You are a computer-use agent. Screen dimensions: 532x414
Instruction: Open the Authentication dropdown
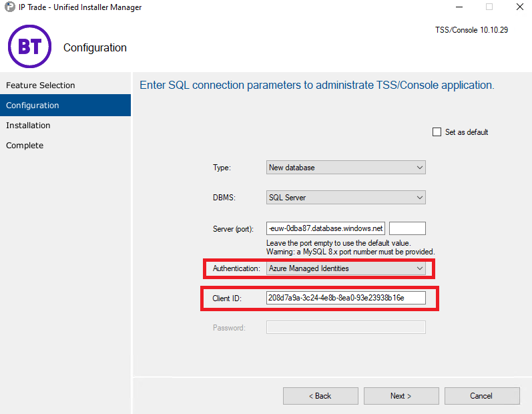[346, 268]
